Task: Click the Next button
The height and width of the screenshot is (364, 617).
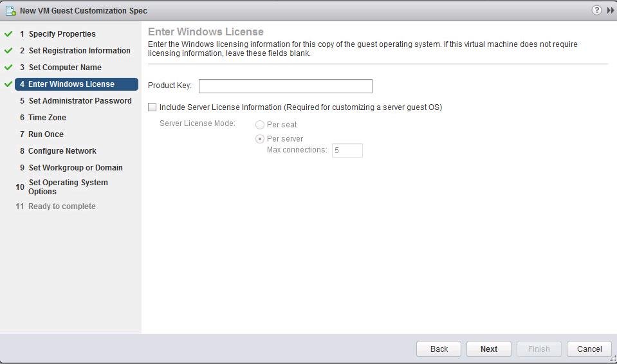Action: (489, 349)
